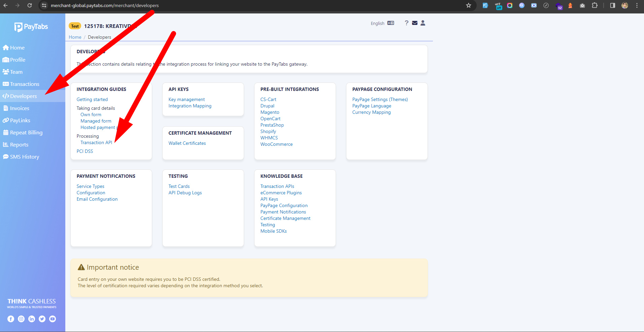Screen dimensions: 644x332
Task: Toggle the browser side panel icon
Action: point(613,5)
